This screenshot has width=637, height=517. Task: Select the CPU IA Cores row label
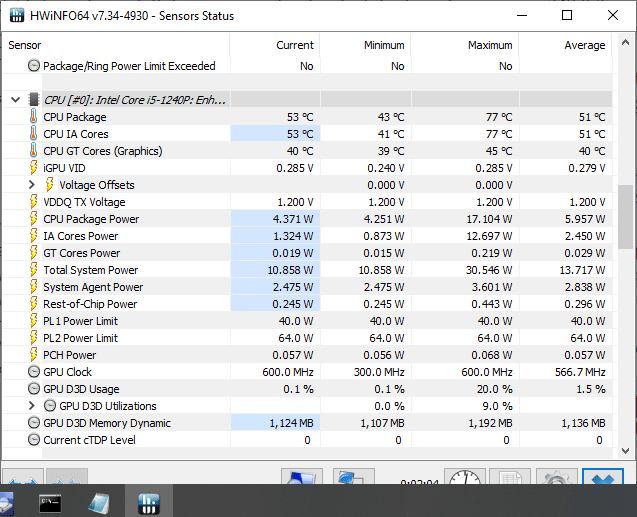(x=76, y=134)
